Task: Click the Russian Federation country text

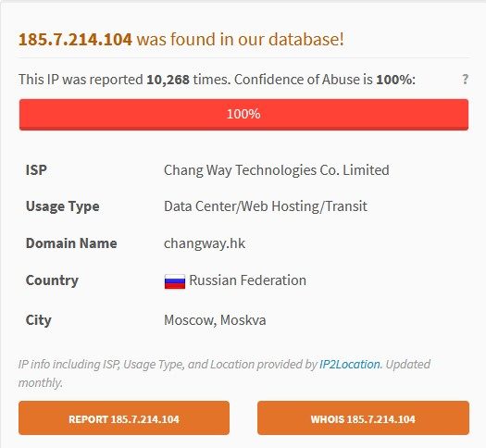Action: pyautogui.click(x=248, y=280)
